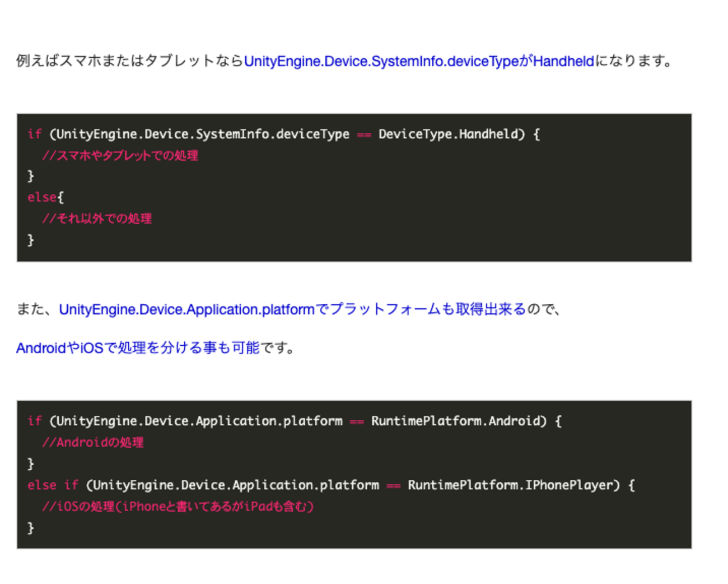Click the == operator before DeviceType.Handheld
The image size is (728, 584).
pos(364,135)
